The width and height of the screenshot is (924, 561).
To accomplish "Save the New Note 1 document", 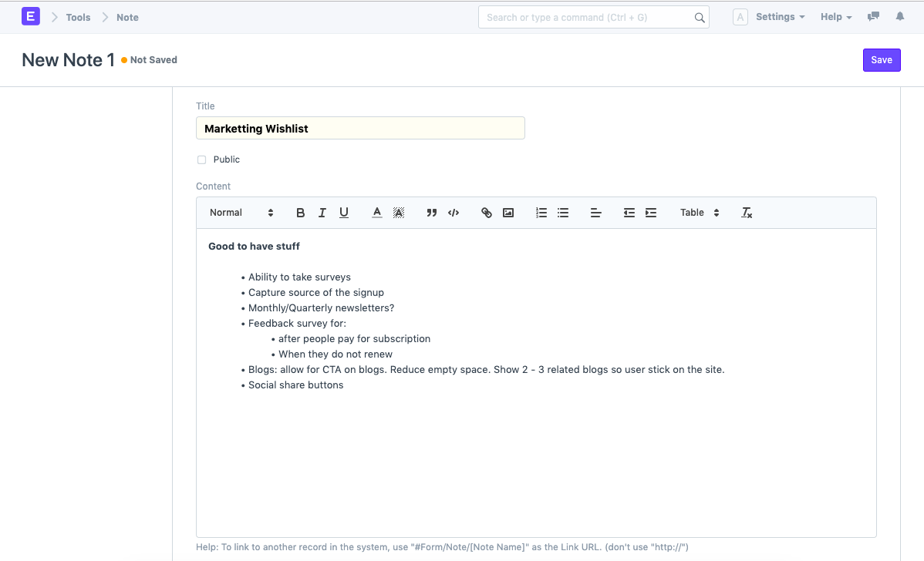I will tap(882, 59).
